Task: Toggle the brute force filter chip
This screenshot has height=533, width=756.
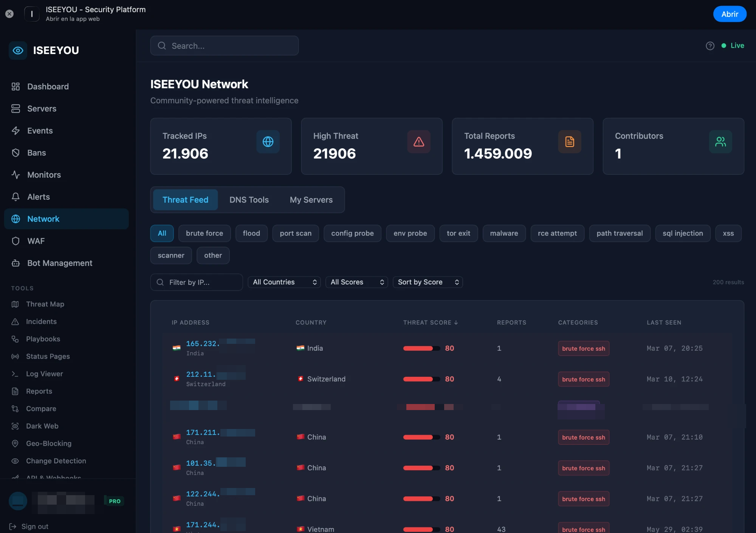Action: (204, 233)
